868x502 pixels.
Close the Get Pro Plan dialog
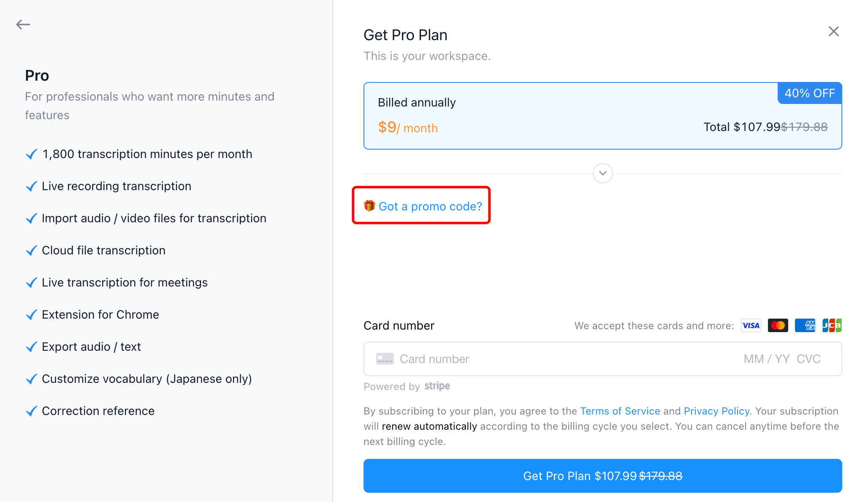(833, 31)
